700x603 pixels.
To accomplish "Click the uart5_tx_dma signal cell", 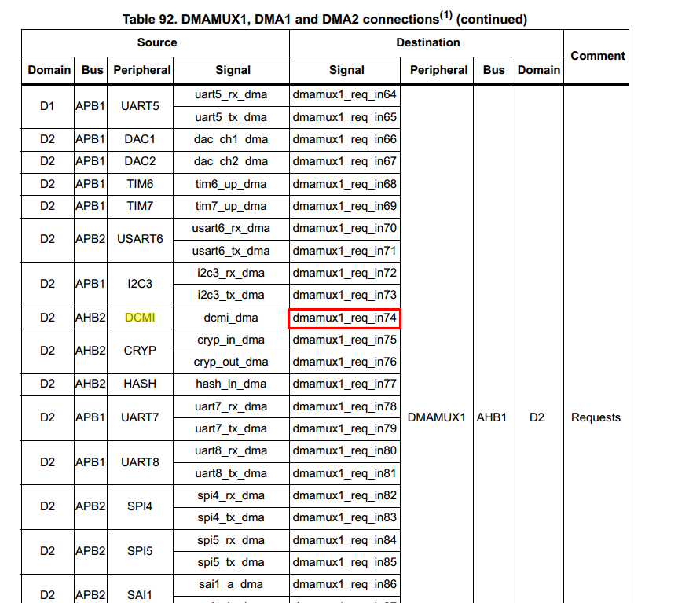I will pos(231,117).
